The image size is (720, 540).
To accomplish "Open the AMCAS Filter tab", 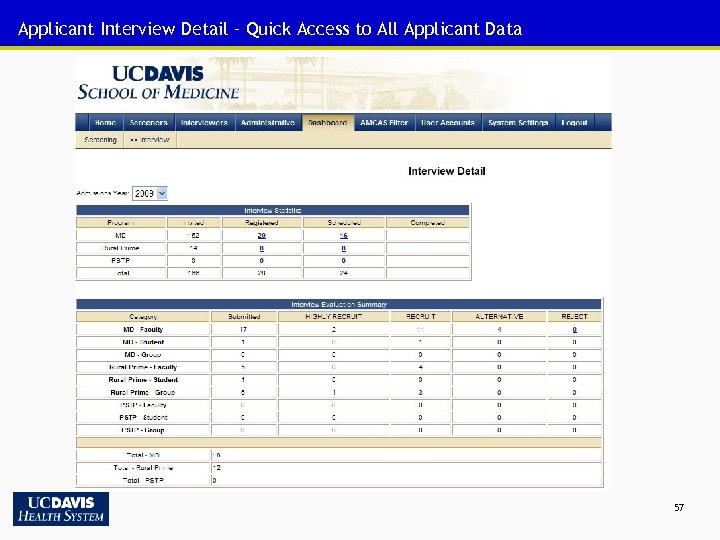I will pos(384,123).
